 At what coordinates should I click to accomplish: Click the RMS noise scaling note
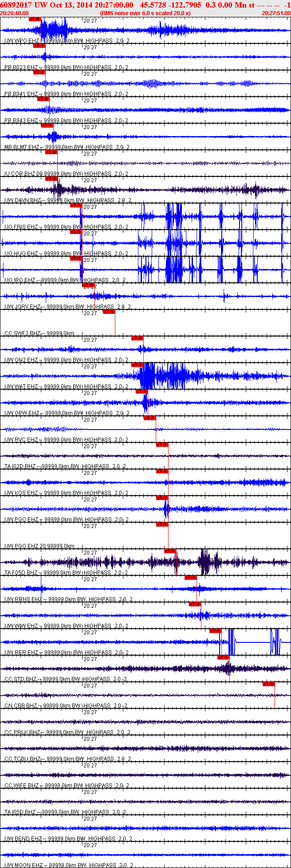[145, 13]
